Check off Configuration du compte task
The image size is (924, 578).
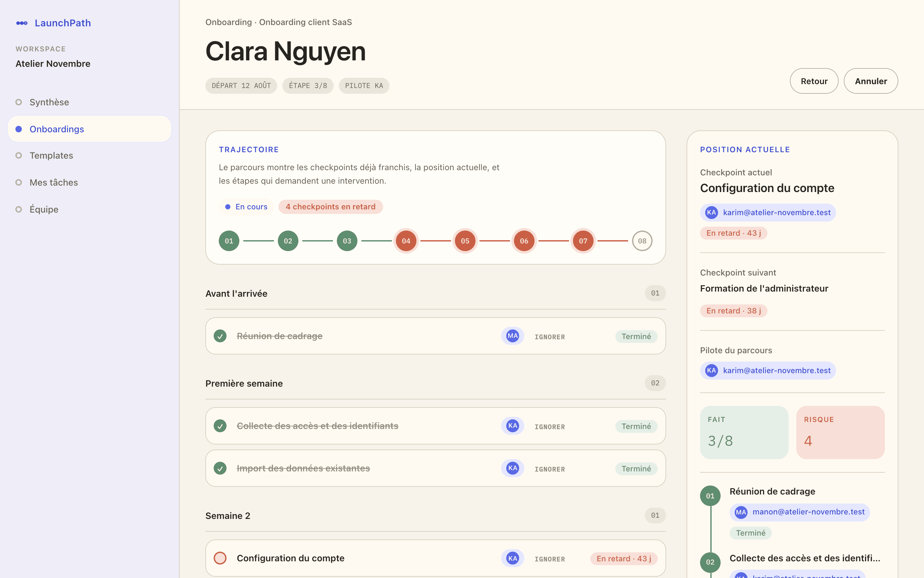[220, 558]
